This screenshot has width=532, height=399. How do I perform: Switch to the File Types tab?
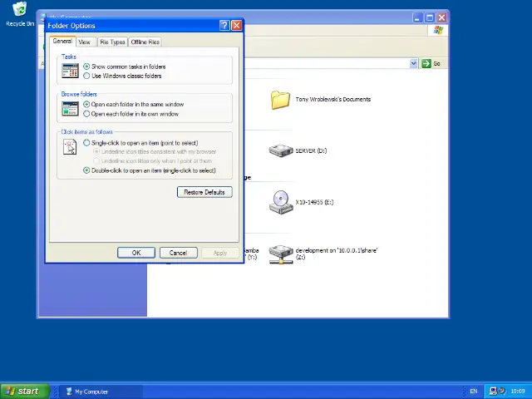(112, 42)
